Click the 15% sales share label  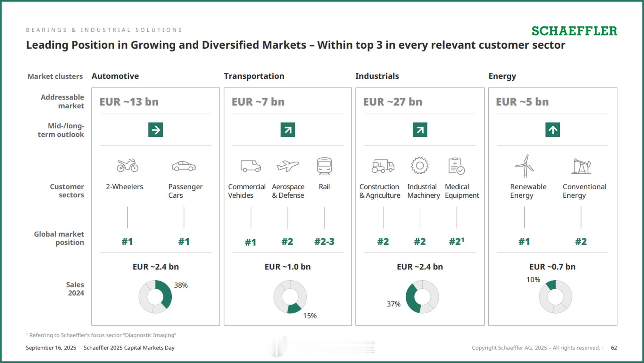point(310,316)
